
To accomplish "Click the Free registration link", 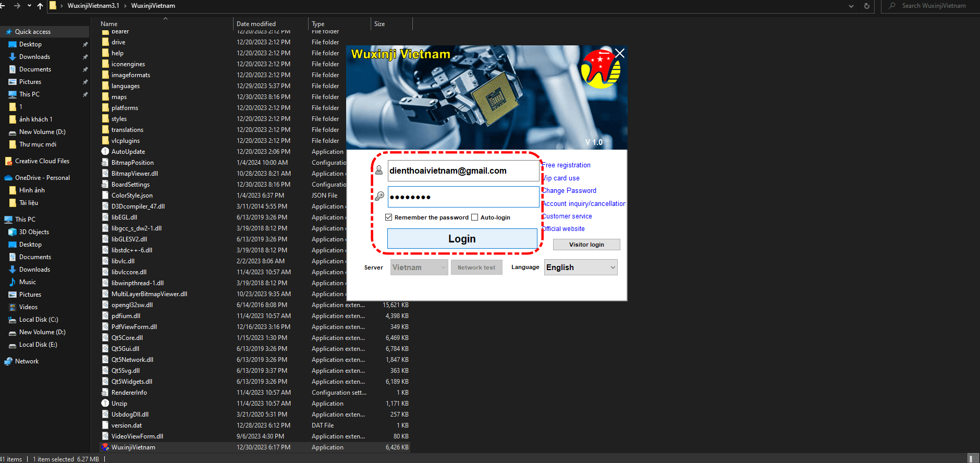I will click(x=566, y=165).
